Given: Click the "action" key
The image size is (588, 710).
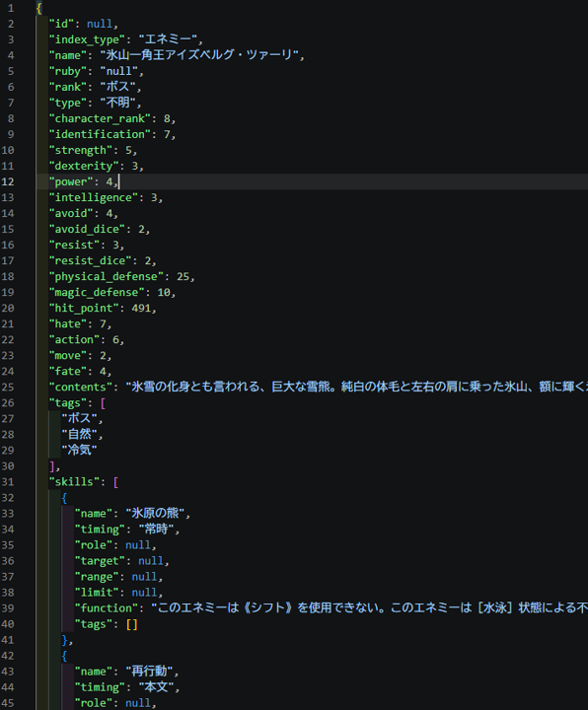Looking at the screenshot, I should 74,339.
